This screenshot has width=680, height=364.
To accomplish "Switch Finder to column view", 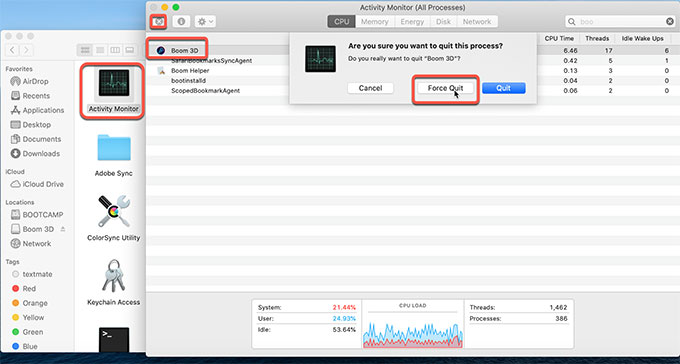I will [115, 50].
